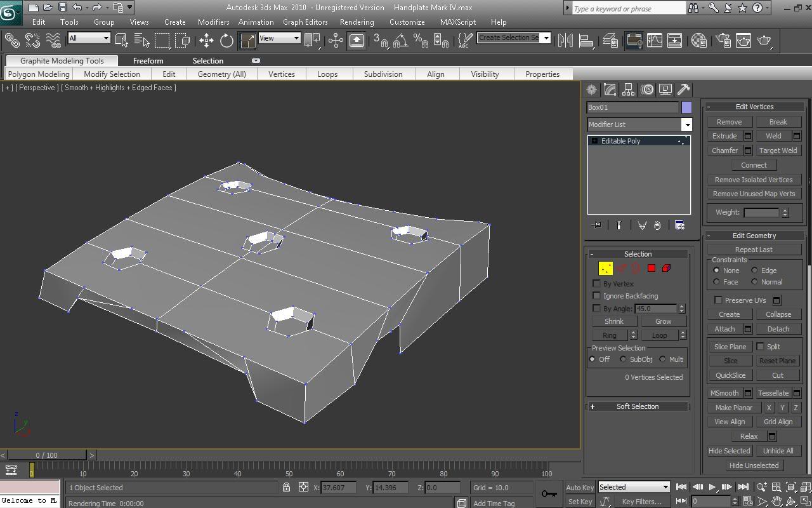Toggle the Set Key mode key icon
This screenshot has height=508, width=812.
click(549, 494)
